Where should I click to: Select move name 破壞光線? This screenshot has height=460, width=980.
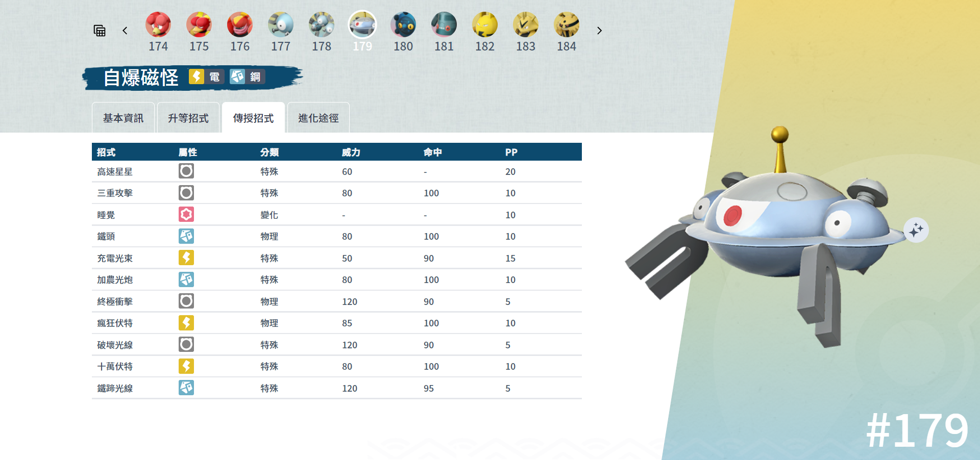pos(115,345)
